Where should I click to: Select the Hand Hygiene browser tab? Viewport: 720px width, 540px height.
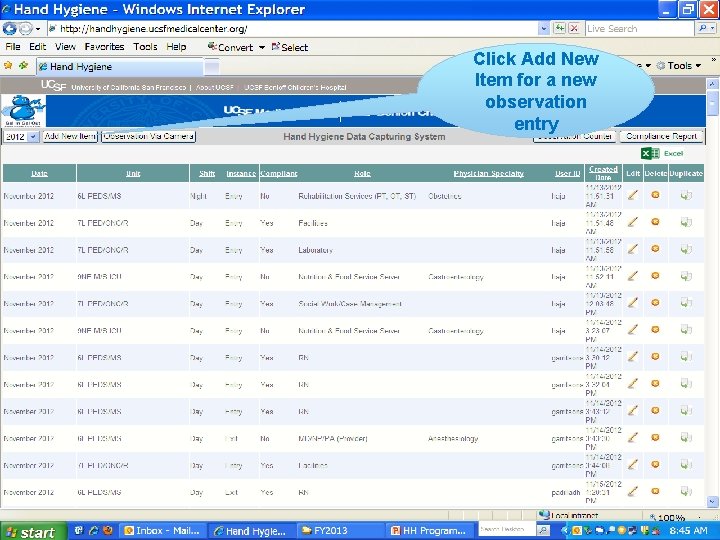click(119, 67)
